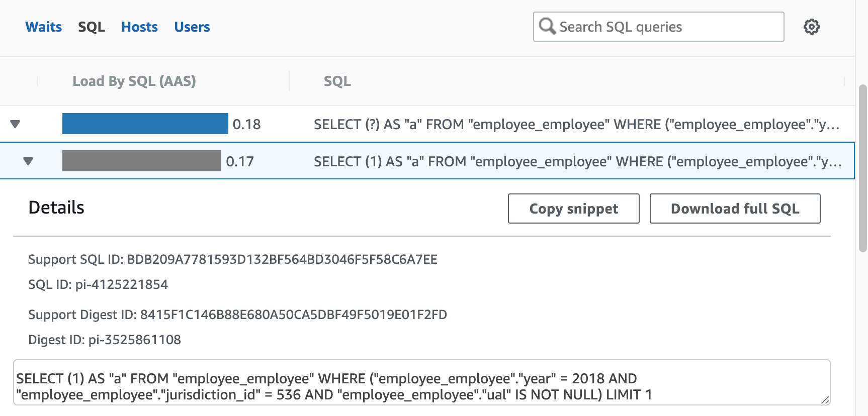Click the vertical scrollbar on the right
This screenshot has height=416, width=868.
[x=863, y=168]
